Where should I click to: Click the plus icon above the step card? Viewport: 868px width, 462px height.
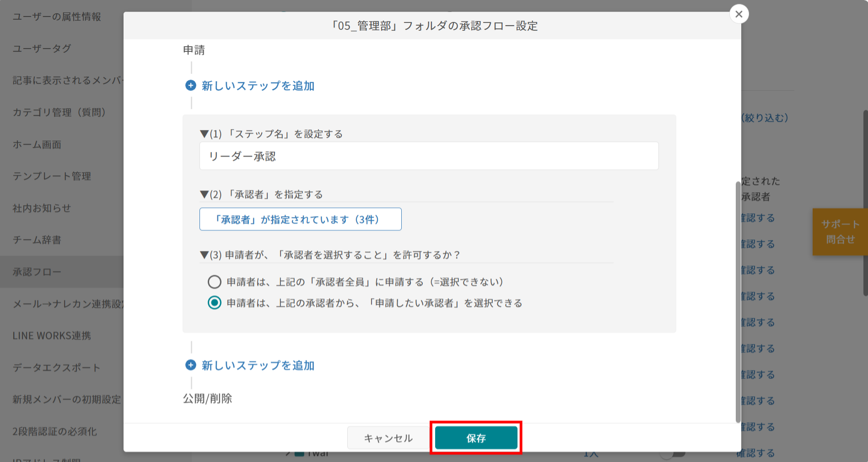tap(190, 86)
